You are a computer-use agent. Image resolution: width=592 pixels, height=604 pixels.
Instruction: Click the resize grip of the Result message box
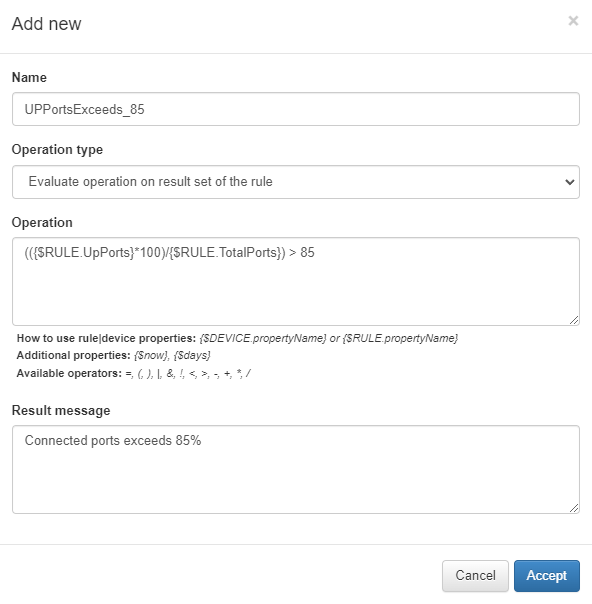[574, 508]
